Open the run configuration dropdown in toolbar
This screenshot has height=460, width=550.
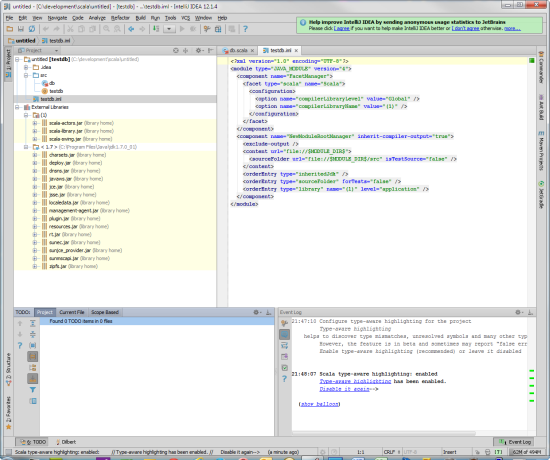click(x=169, y=29)
